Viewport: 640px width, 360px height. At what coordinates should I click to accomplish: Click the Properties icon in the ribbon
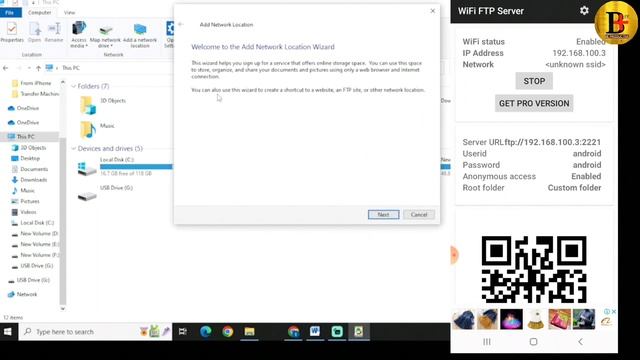(12, 32)
